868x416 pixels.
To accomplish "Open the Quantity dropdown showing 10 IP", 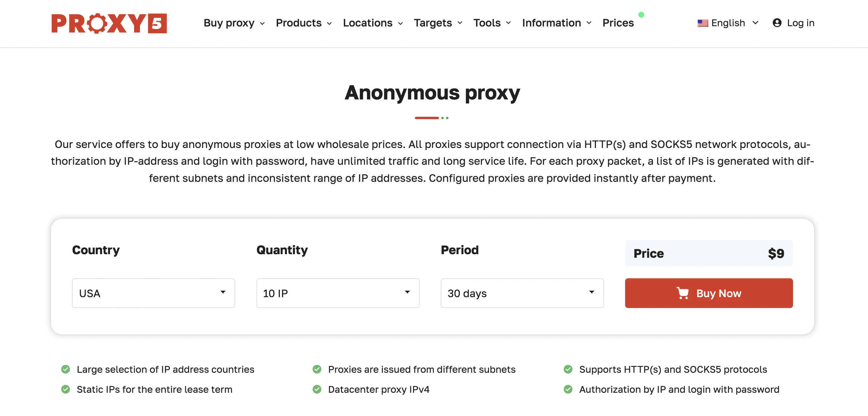I will tap(337, 293).
